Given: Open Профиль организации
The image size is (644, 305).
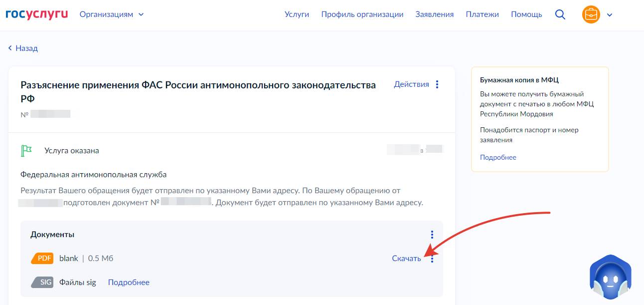Looking at the screenshot, I should (362, 14).
